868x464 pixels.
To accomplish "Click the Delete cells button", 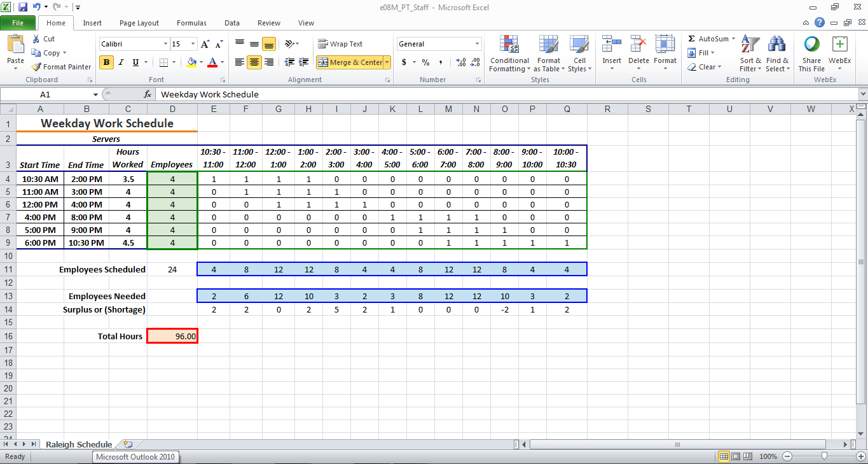I will tap(638, 53).
